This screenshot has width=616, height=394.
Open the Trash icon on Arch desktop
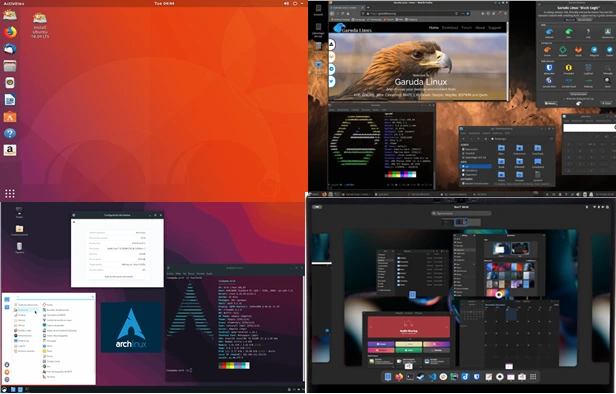click(x=19, y=247)
